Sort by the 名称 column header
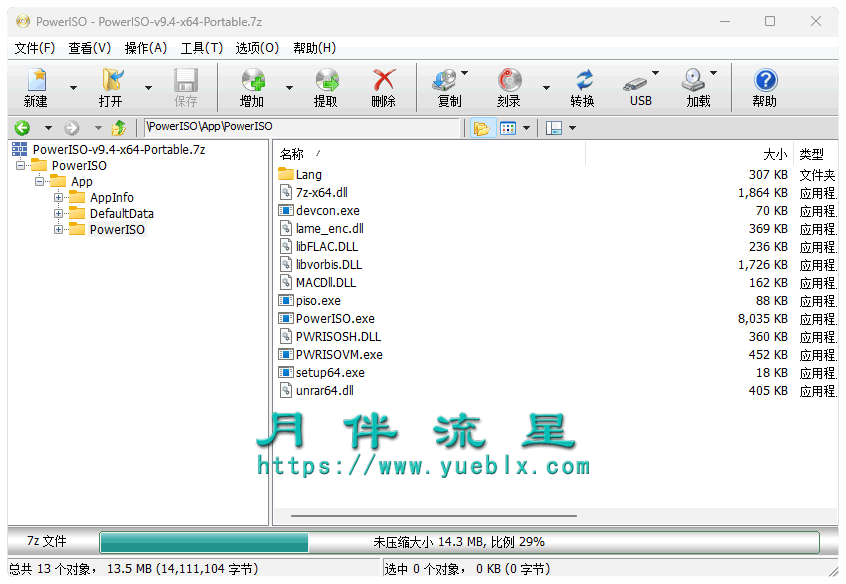 click(431, 154)
